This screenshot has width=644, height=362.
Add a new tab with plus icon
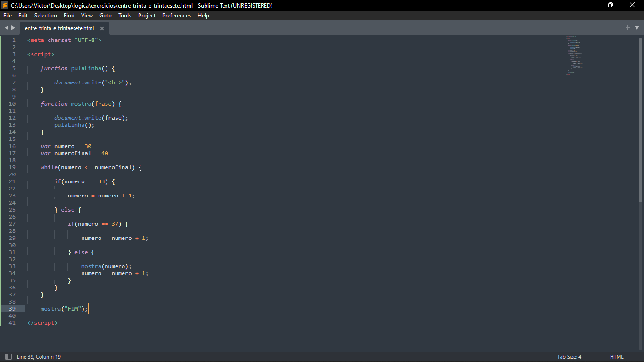point(627,28)
